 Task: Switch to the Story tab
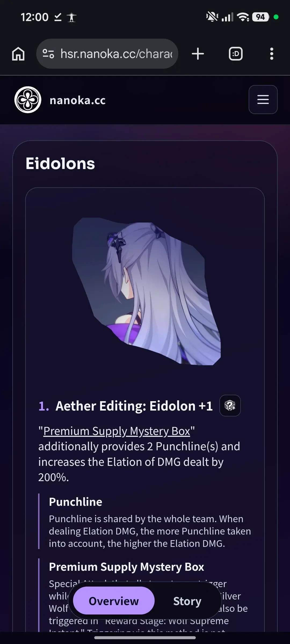187,601
